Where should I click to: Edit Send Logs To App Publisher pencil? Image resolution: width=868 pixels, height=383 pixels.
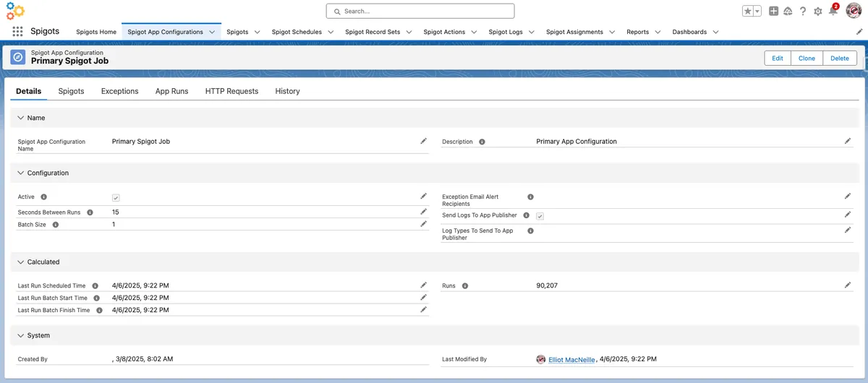point(848,215)
